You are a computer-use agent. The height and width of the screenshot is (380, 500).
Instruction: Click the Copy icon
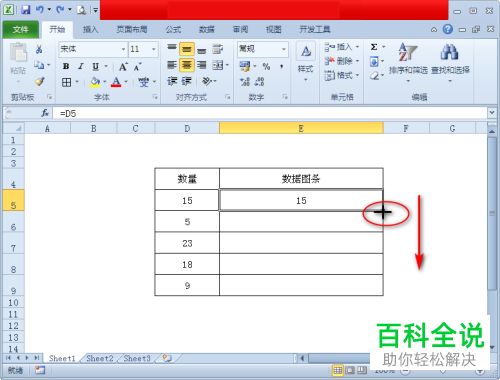[39, 65]
